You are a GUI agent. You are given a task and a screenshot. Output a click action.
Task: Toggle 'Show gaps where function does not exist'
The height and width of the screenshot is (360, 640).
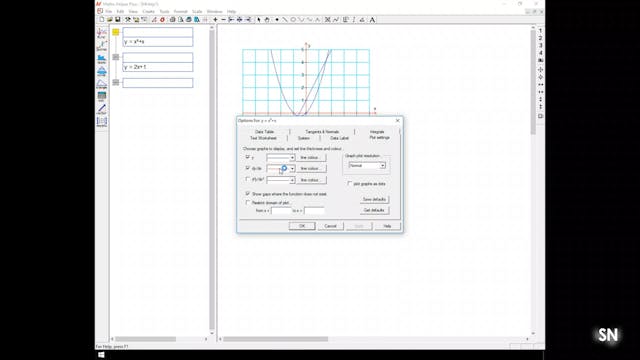click(248, 193)
